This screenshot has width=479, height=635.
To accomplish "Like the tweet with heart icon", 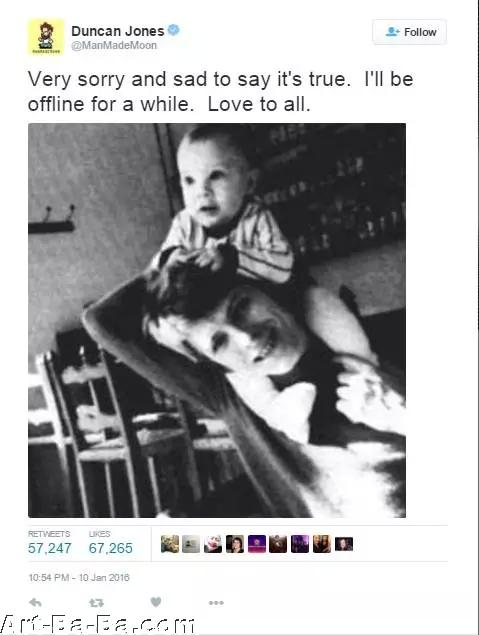I will 156,602.
